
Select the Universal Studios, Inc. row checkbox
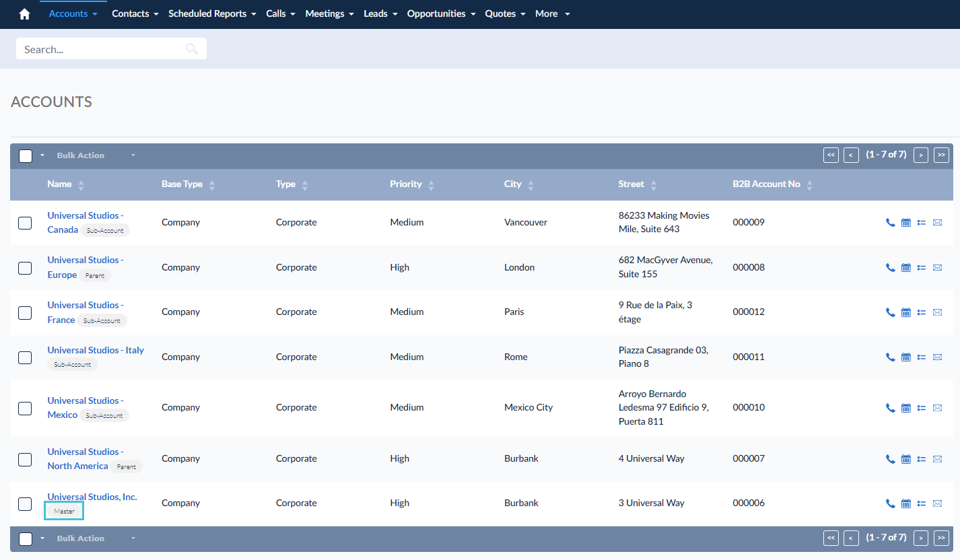[25, 503]
